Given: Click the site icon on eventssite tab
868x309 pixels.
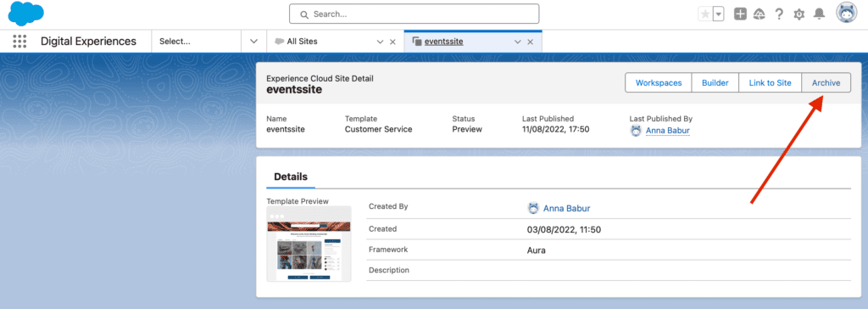Looking at the screenshot, I should click(x=417, y=42).
